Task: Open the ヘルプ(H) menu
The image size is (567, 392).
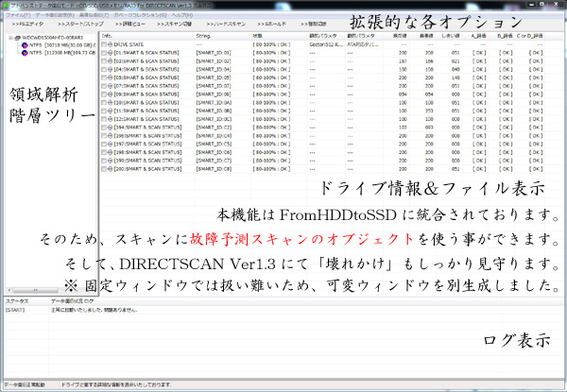Action: point(182,15)
